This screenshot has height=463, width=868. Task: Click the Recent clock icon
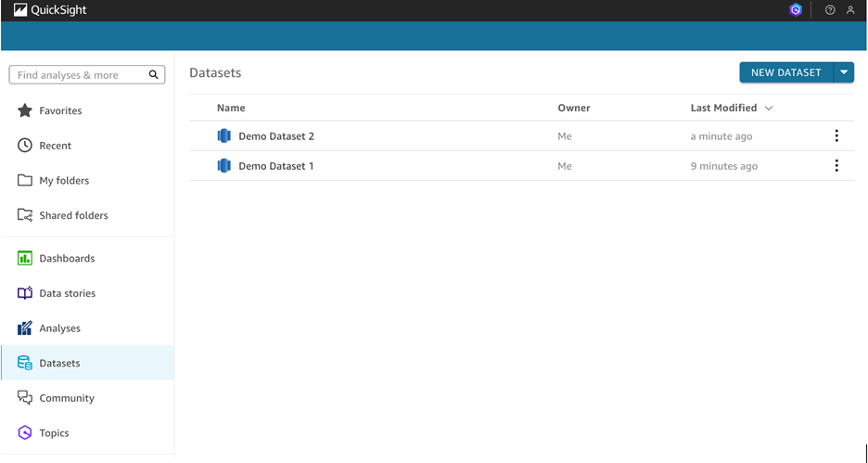(25, 145)
